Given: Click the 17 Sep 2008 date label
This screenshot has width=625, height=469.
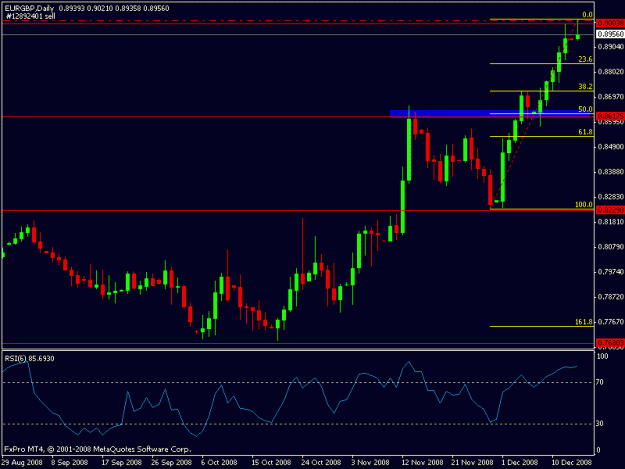Looking at the screenshot, I should [x=122, y=462].
